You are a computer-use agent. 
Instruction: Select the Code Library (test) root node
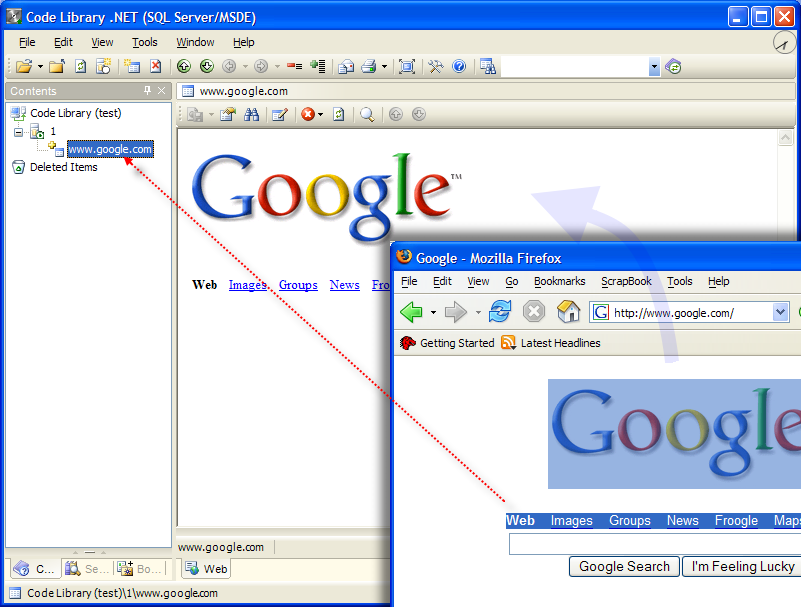[x=76, y=113]
